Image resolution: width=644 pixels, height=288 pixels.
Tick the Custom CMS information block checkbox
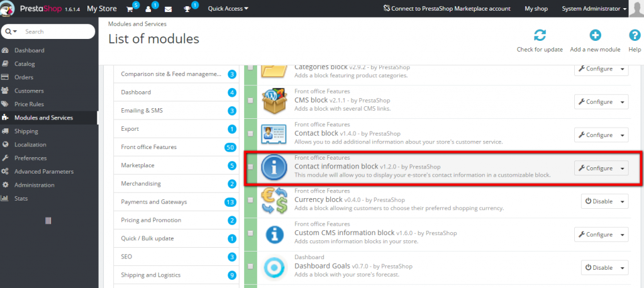pos(250,233)
